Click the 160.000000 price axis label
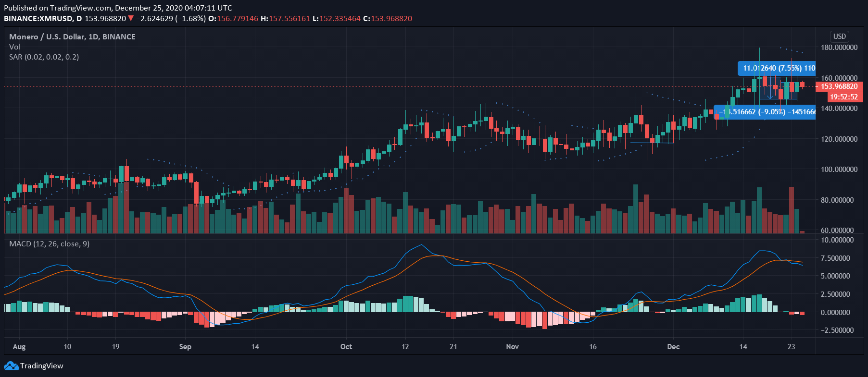The width and height of the screenshot is (868, 377). coord(839,78)
